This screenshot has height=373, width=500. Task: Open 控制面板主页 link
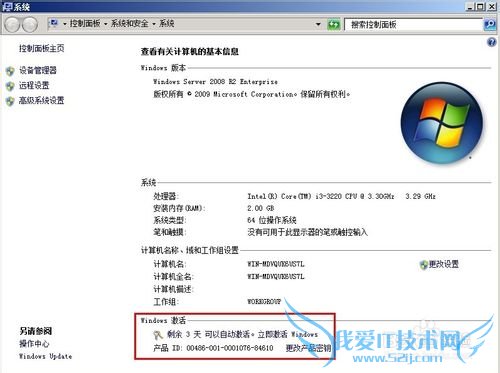tap(41, 48)
